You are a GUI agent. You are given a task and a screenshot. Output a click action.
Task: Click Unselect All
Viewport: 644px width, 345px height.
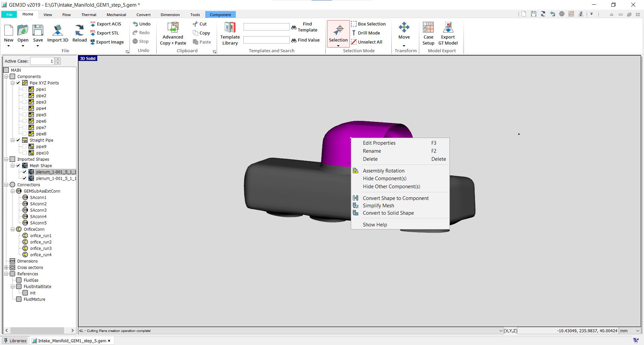point(367,42)
